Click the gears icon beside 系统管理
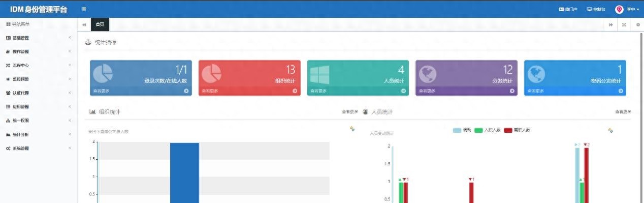The height and width of the screenshot is (203, 644). pos(8,148)
